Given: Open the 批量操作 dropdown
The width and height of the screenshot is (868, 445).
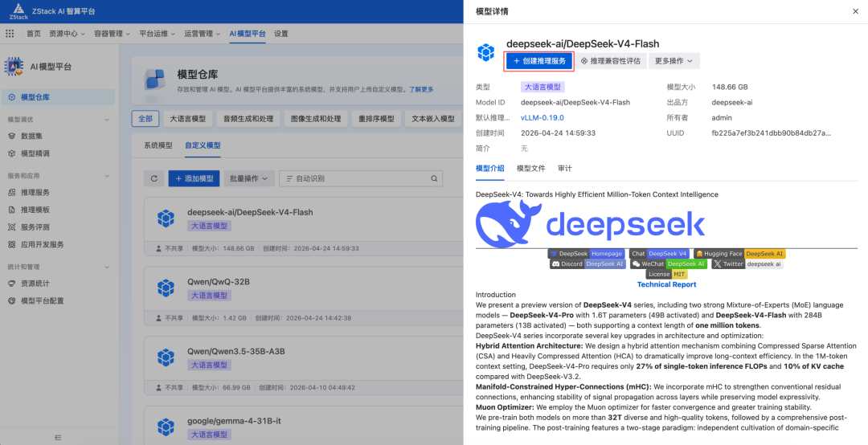Looking at the screenshot, I should click(249, 179).
